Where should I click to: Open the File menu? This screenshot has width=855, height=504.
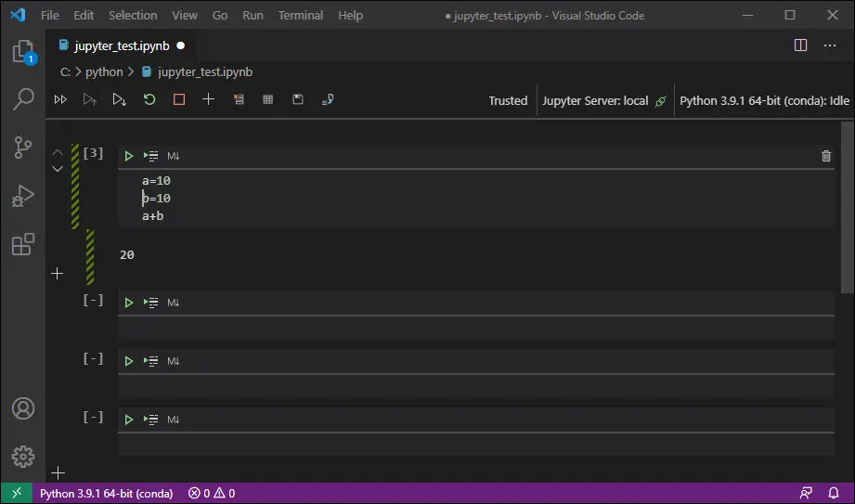coord(49,15)
